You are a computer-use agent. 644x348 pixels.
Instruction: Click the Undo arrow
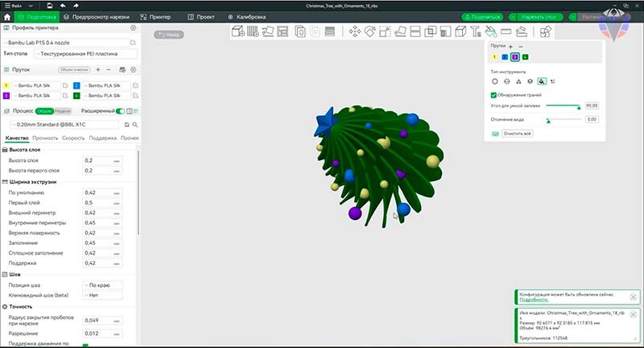pyautogui.click(x=63, y=6)
